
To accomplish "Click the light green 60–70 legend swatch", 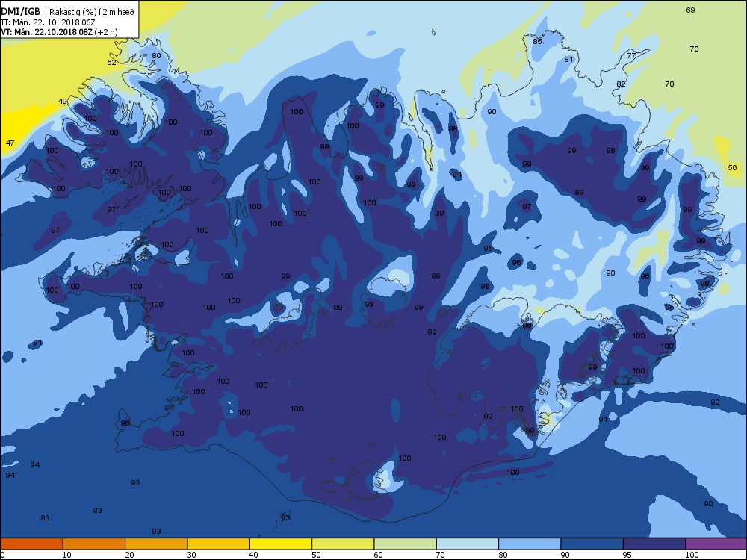I will (406, 544).
